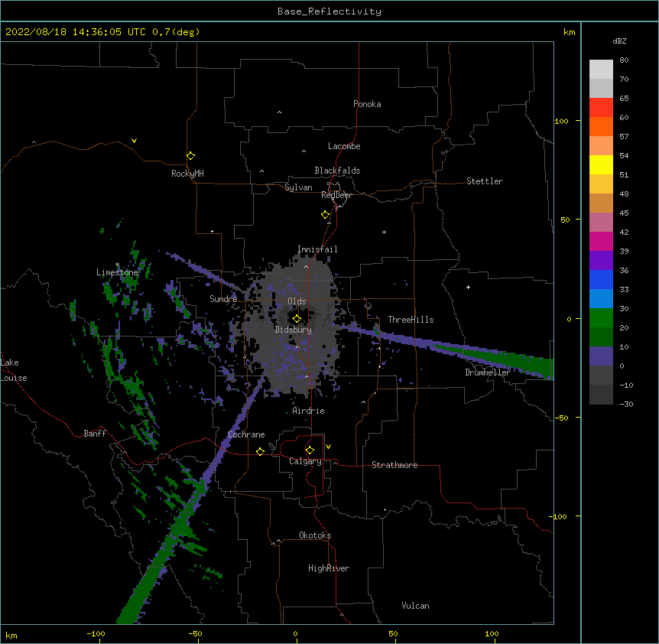
Task: Click the Limestone label
Action: [x=117, y=272]
